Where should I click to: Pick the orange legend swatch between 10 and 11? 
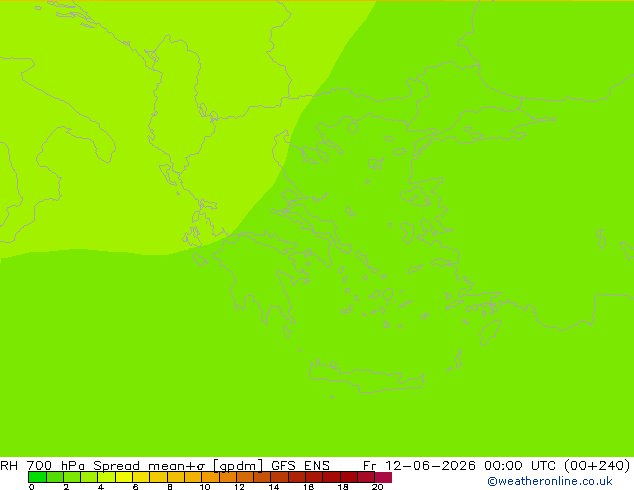(x=210, y=477)
